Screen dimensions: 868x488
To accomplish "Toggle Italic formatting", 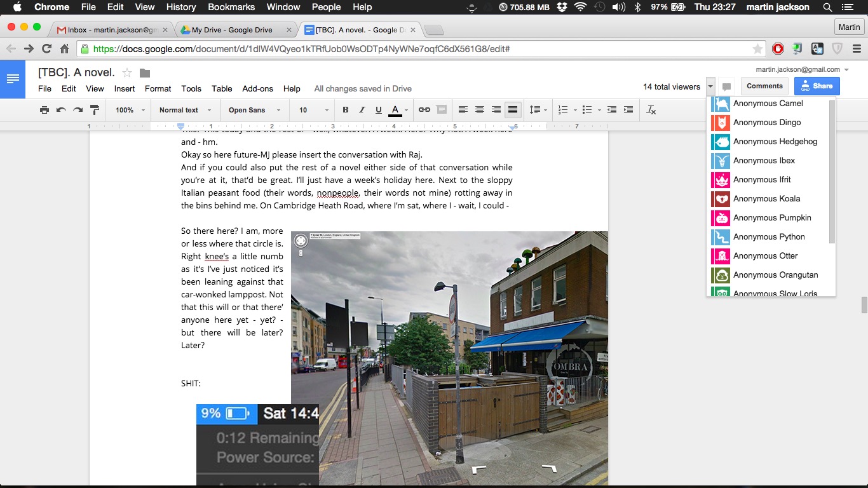I will pyautogui.click(x=362, y=110).
